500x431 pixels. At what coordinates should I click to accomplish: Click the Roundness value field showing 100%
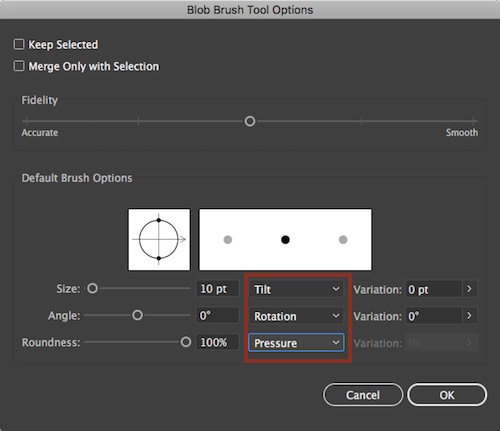click(218, 342)
